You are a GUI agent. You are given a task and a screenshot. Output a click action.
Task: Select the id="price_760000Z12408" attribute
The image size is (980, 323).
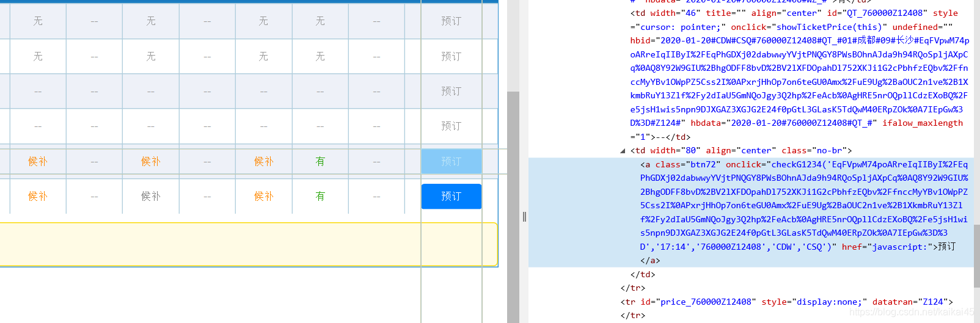click(x=697, y=302)
